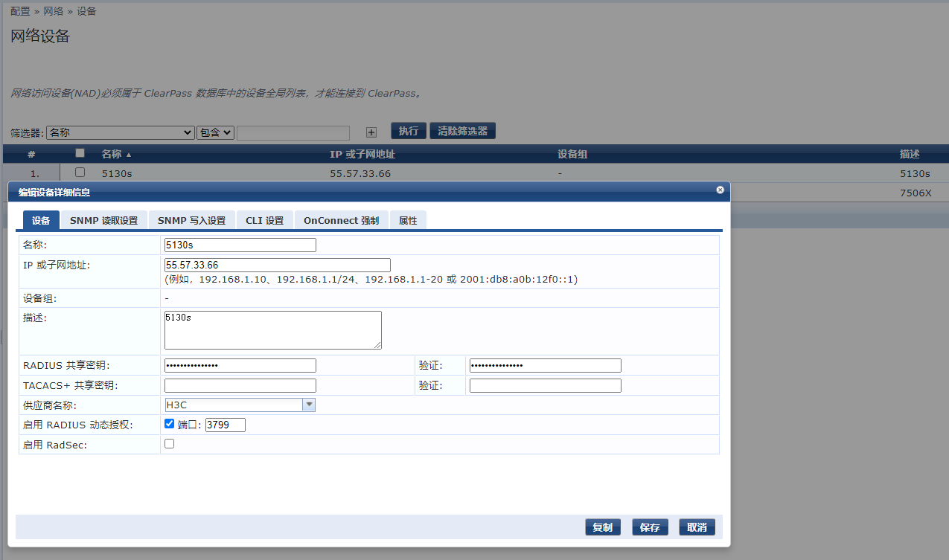Check the 5130s row checkbox
Viewport: 949px width, 560px height.
(80, 173)
